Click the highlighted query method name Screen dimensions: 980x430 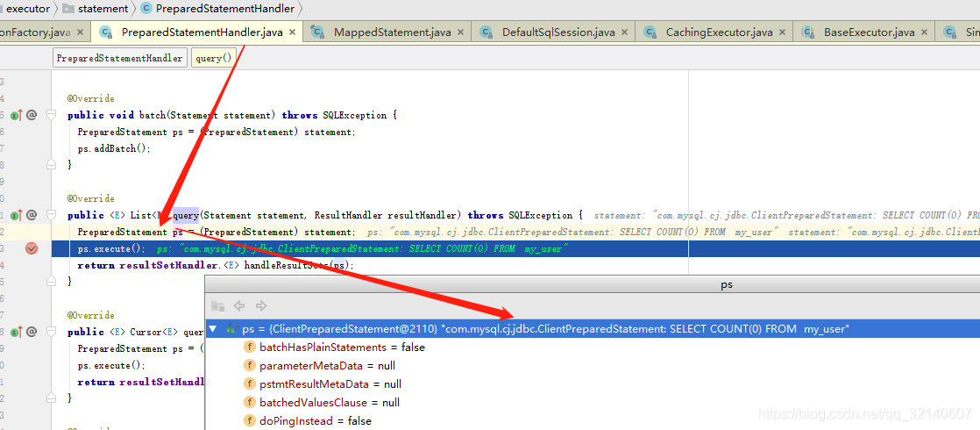click(186, 215)
